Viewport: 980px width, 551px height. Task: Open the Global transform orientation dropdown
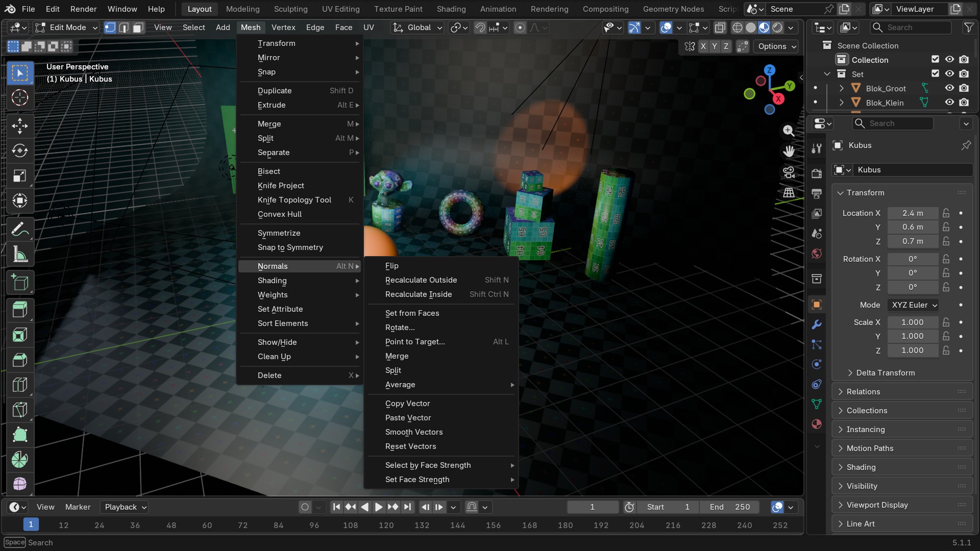418,28
